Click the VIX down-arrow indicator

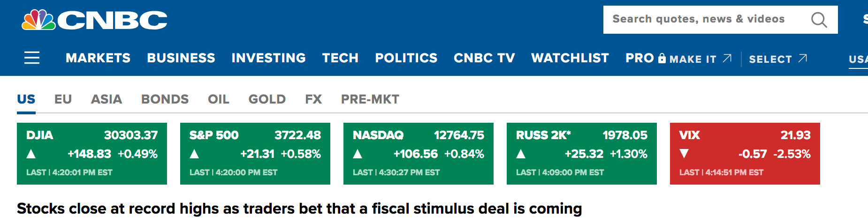(684, 154)
